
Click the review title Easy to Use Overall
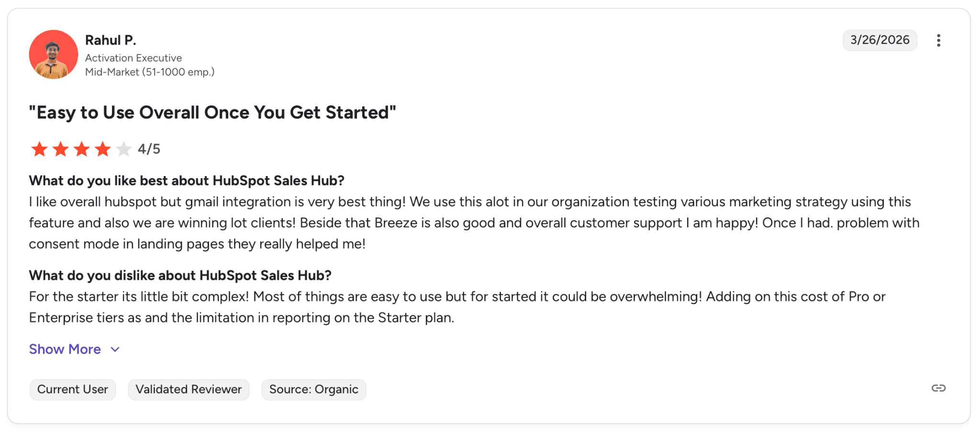click(x=212, y=112)
